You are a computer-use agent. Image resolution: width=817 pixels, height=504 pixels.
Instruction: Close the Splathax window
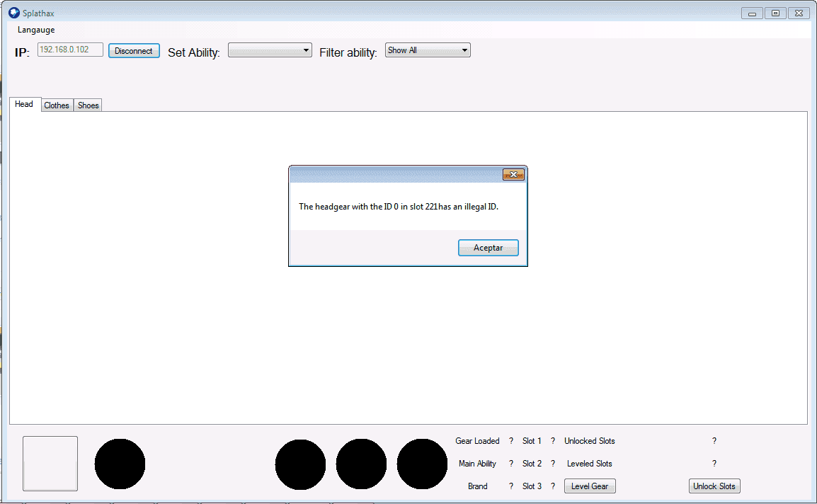coord(799,13)
